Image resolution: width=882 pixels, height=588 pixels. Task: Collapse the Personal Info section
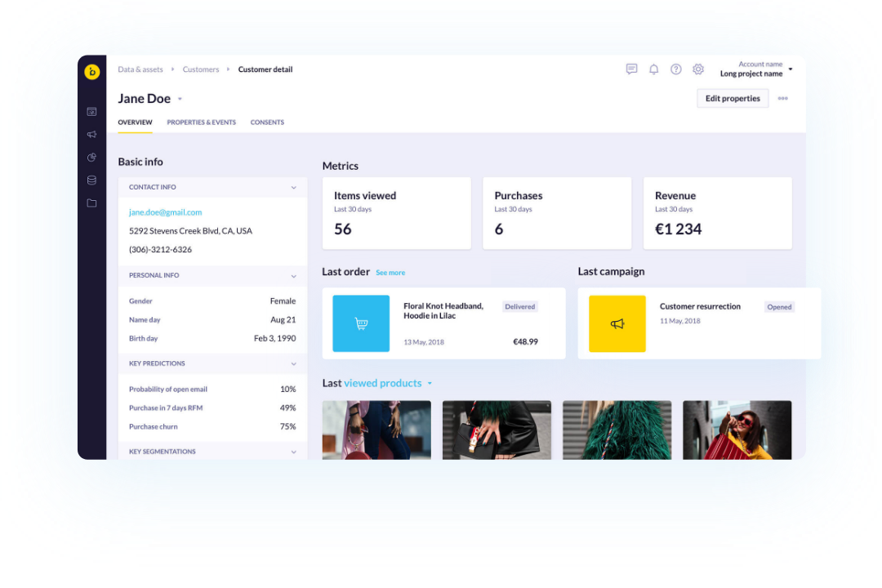[293, 276]
